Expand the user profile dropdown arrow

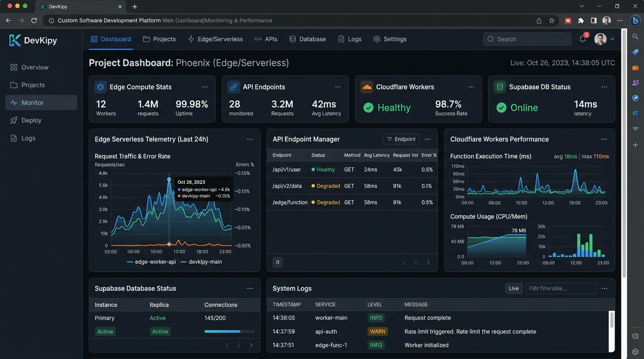(x=612, y=39)
